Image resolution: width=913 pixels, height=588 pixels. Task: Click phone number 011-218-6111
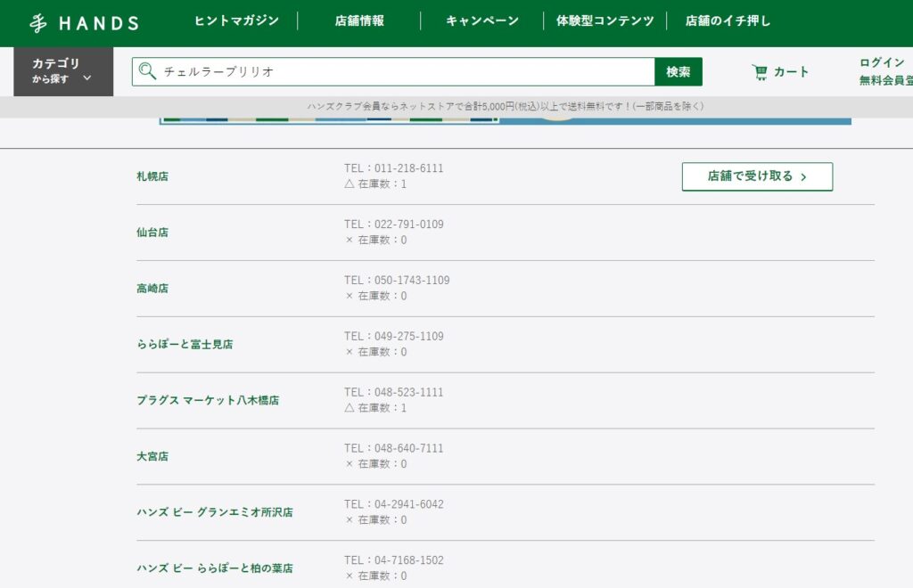(408, 168)
